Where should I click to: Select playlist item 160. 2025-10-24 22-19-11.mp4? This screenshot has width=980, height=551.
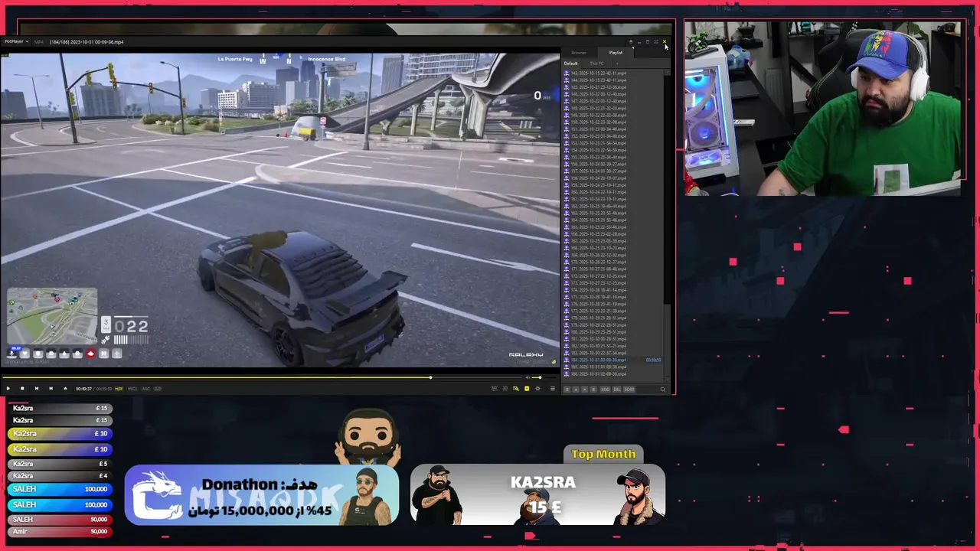[x=613, y=191]
